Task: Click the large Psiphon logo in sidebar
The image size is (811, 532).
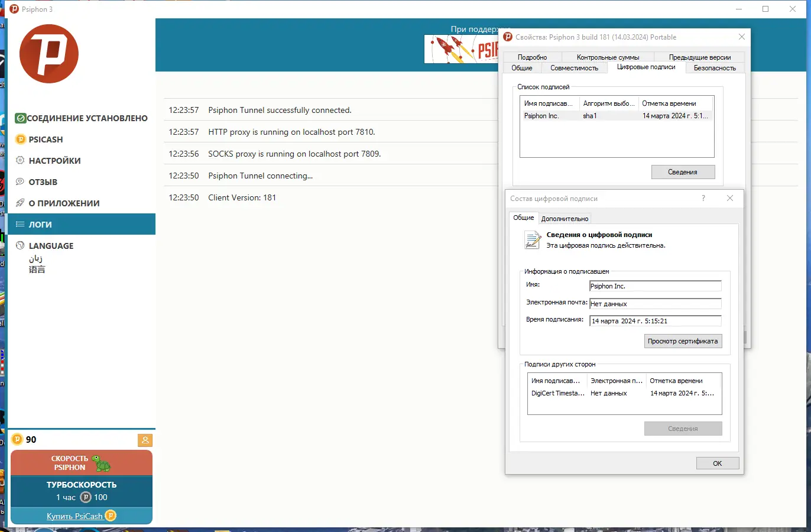Action: coord(49,54)
